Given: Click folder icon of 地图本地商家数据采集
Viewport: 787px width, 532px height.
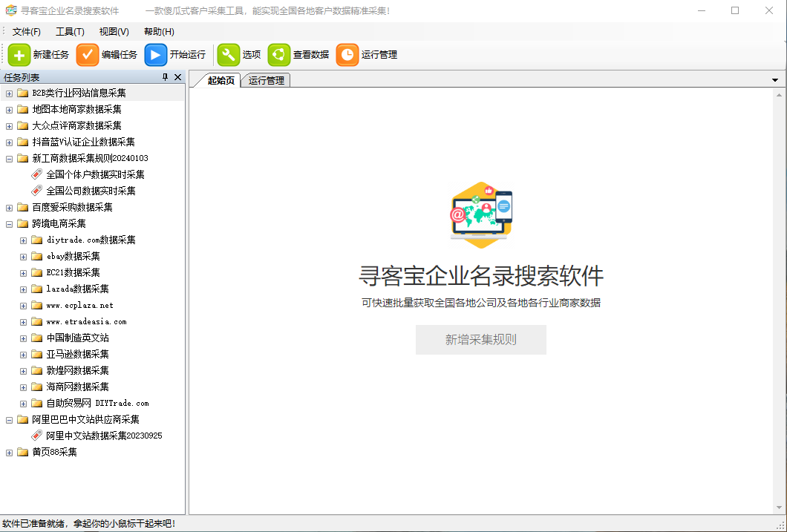Looking at the screenshot, I should 22,109.
